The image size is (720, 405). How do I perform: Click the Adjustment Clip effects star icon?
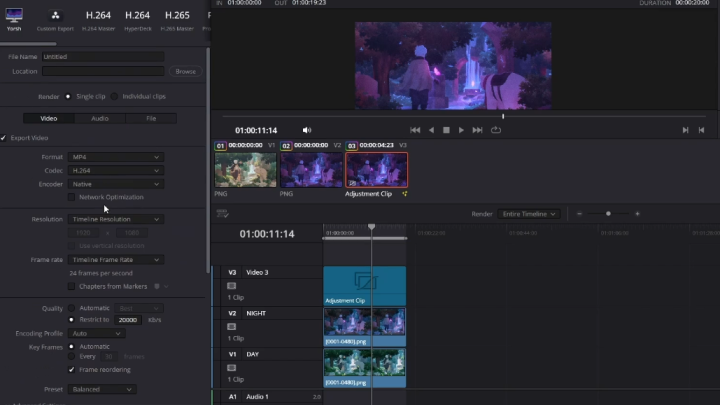tap(405, 194)
